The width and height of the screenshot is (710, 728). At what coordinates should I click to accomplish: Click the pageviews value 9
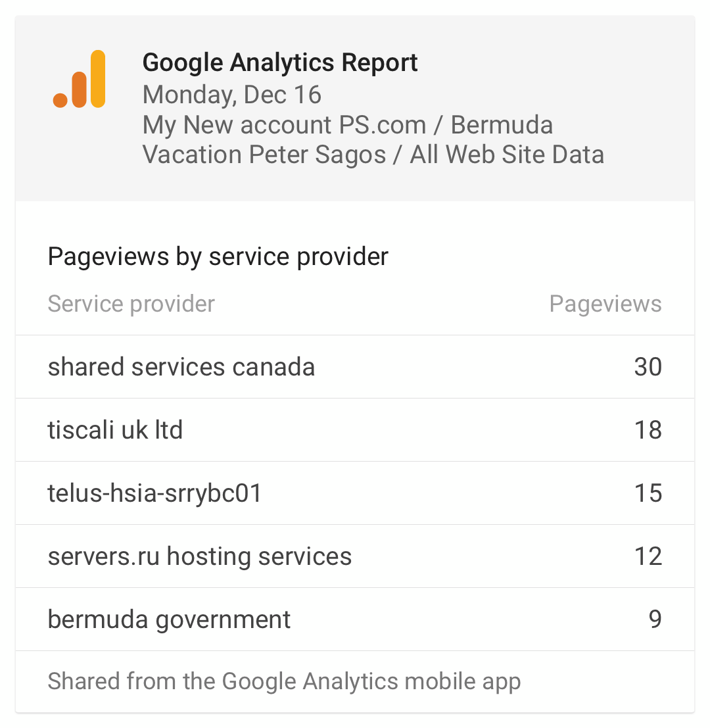(655, 619)
